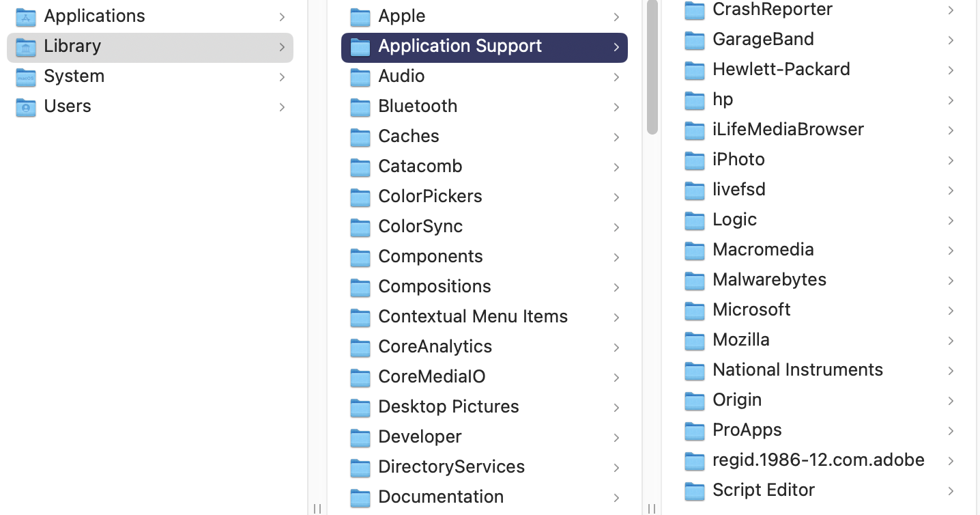980x515 pixels.
Task: Click the middle column scrollbar thumb
Action: [x=652, y=67]
